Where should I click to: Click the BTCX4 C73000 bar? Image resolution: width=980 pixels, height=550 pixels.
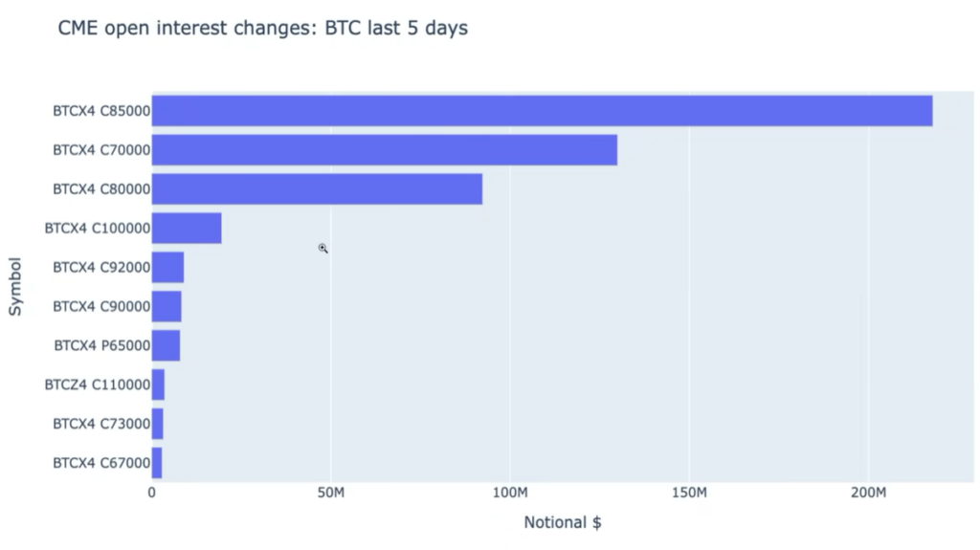click(157, 425)
